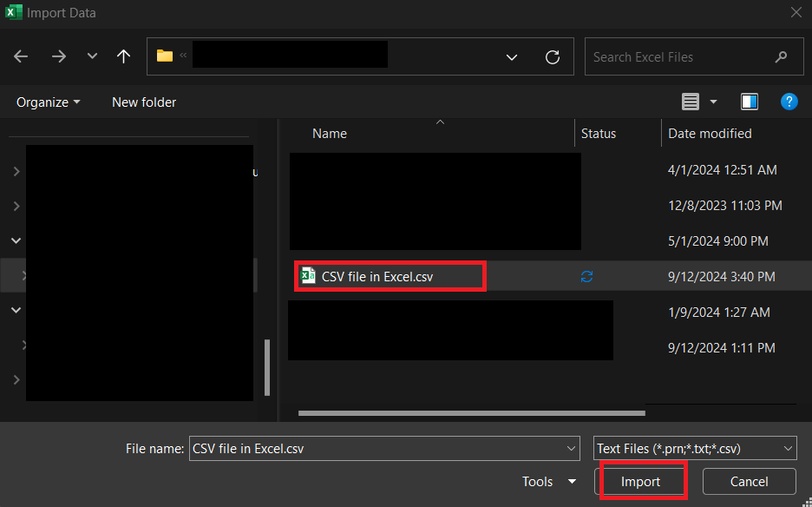Click the yellow folder icon in address bar
The height and width of the screenshot is (507, 812).
coord(165,56)
